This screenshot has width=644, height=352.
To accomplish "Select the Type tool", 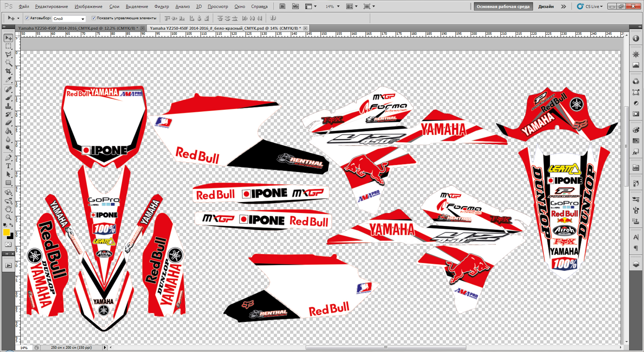I will pos(8,166).
